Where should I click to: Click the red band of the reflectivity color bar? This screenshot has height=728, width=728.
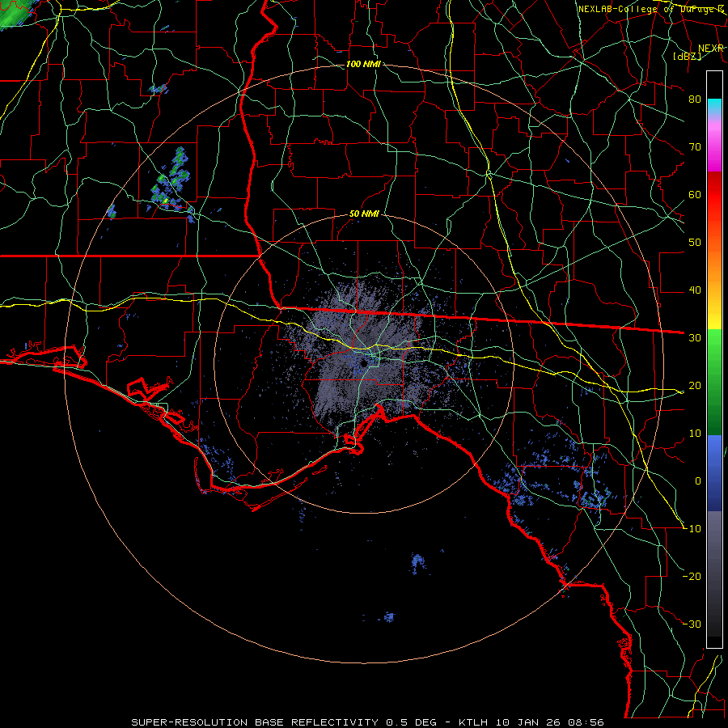[x=714, y=195]
